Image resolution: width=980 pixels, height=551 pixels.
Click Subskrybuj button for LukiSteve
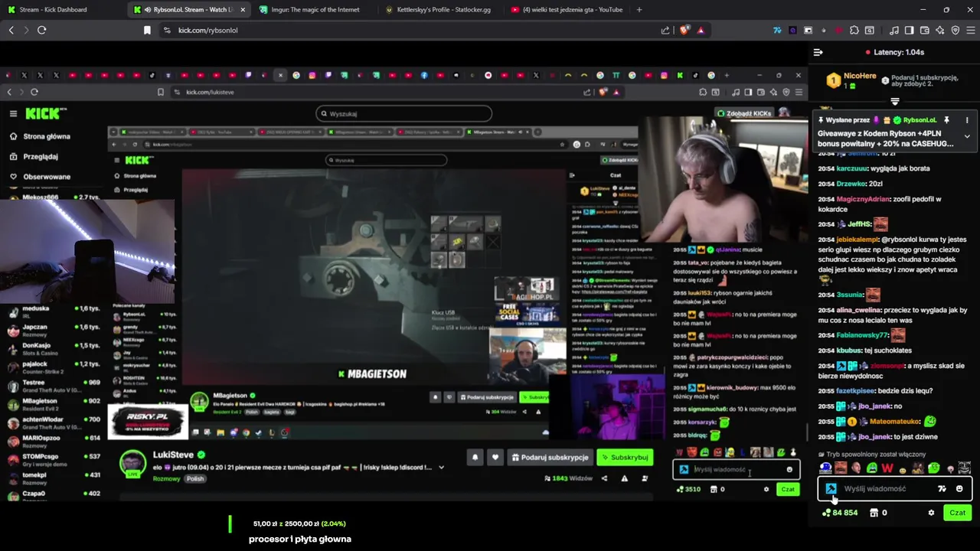click(x=625, y=457)
